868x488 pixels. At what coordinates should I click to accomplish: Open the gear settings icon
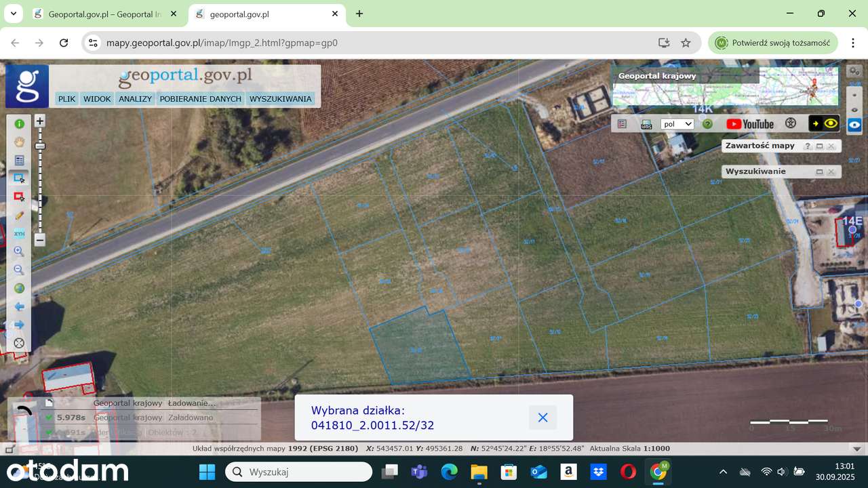pyautogui.click(x=854, y=70)
